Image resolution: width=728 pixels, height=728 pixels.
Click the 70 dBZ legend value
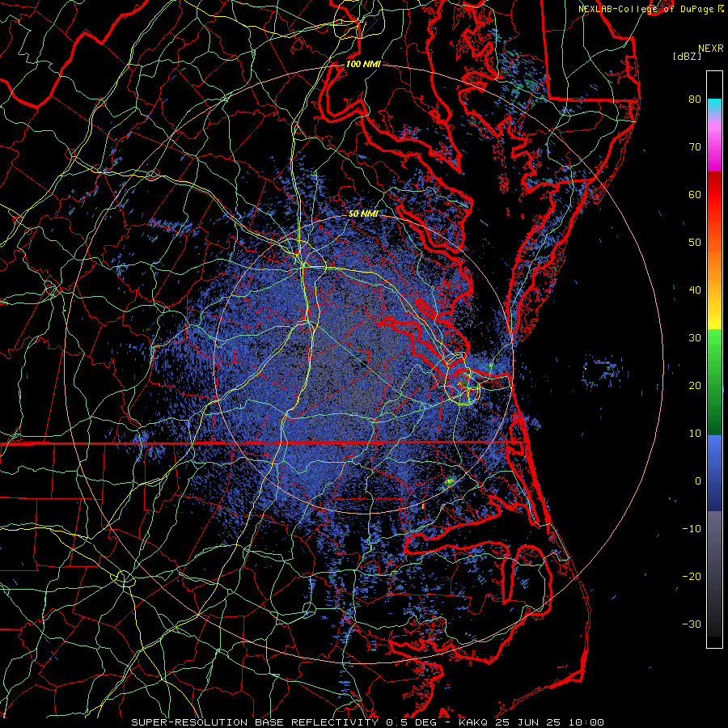pyautogui.click(x=695, y=146)
